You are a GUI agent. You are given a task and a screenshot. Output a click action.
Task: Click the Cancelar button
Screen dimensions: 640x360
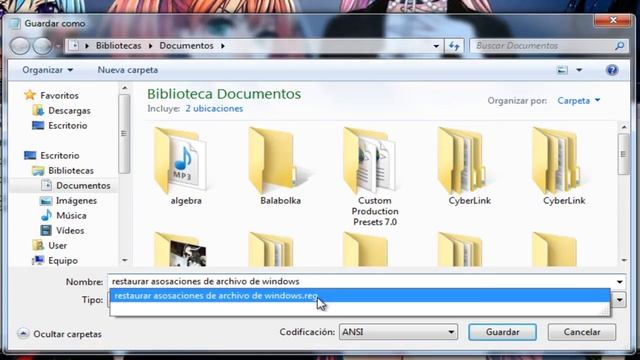point(582,332)
